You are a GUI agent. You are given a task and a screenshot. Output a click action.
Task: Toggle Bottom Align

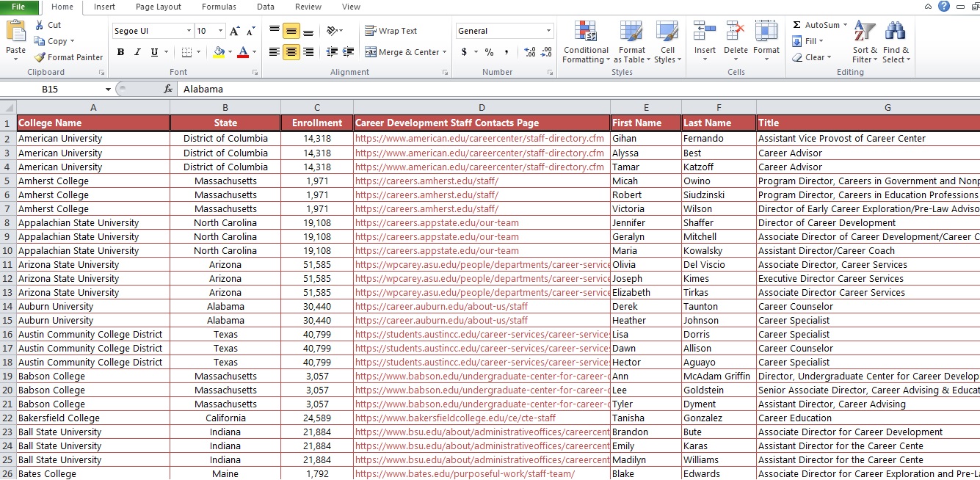308,31
